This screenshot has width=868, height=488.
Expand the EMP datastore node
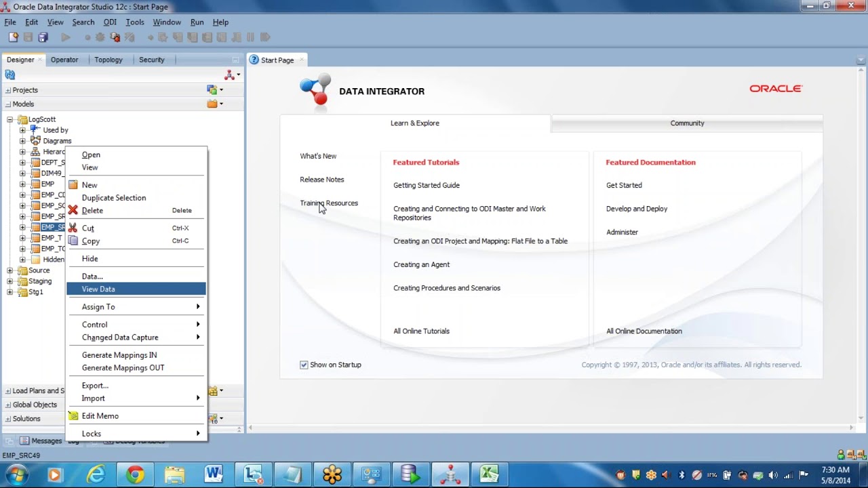click(22, 184)
